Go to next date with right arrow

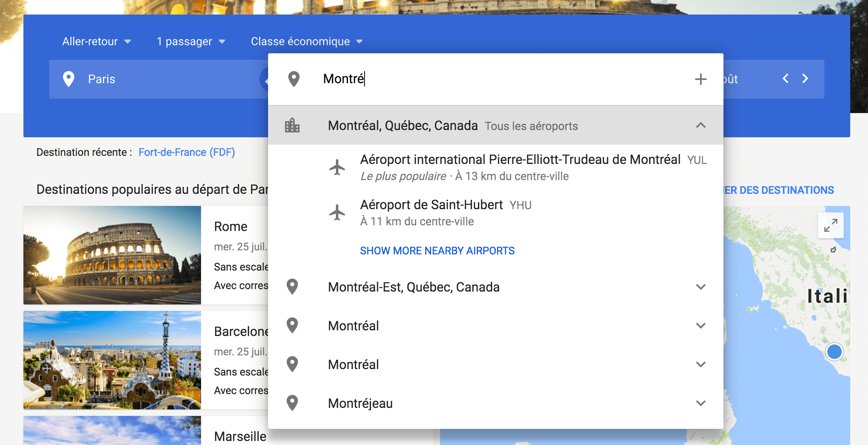805,78
